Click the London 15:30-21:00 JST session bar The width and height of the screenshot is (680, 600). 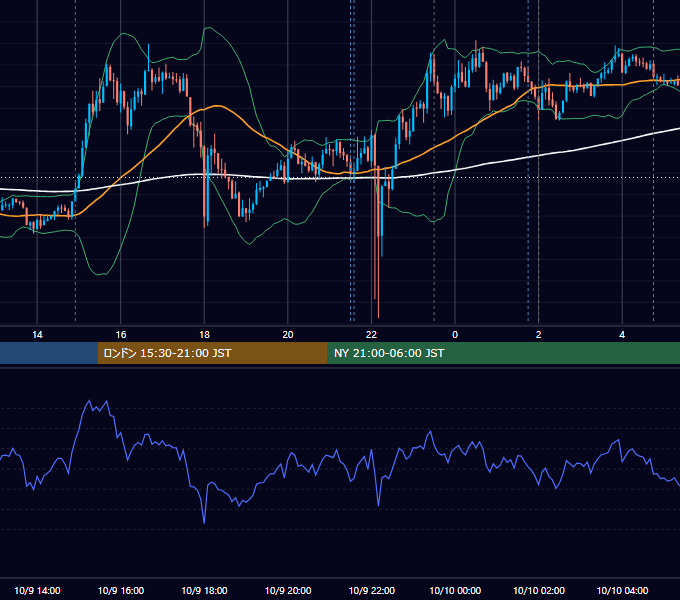pos(212,353)
